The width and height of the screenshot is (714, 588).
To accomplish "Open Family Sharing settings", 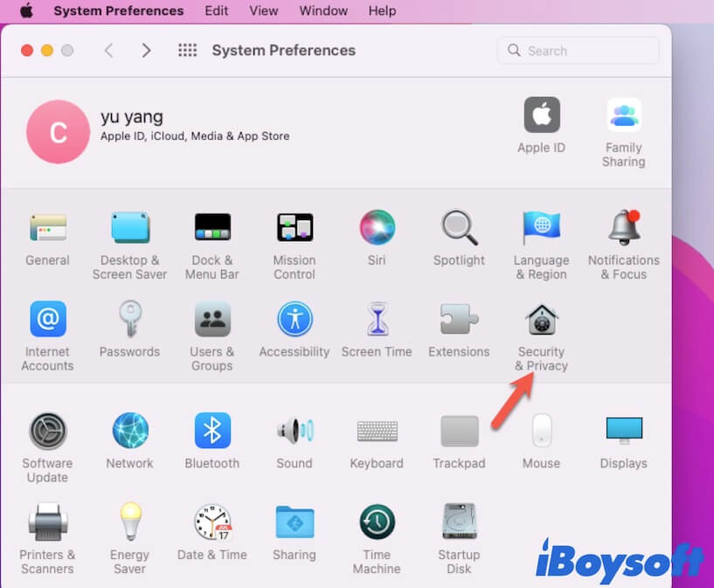I will 623,114.
